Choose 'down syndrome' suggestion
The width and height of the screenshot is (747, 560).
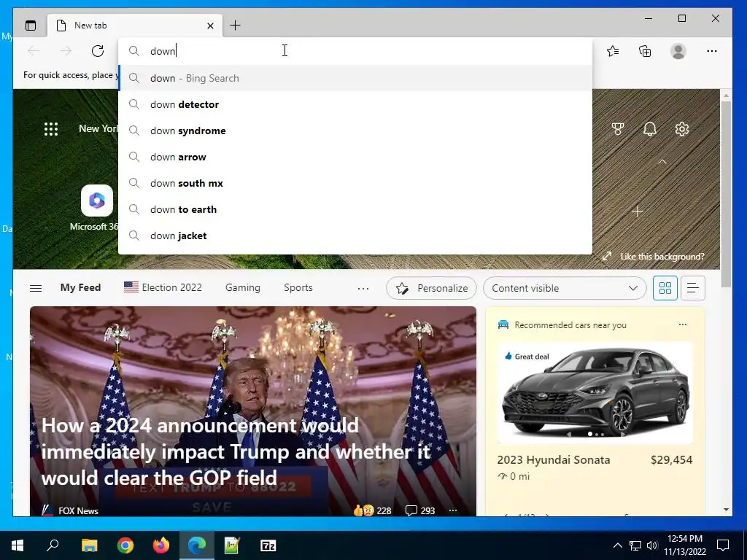[355, 131]
